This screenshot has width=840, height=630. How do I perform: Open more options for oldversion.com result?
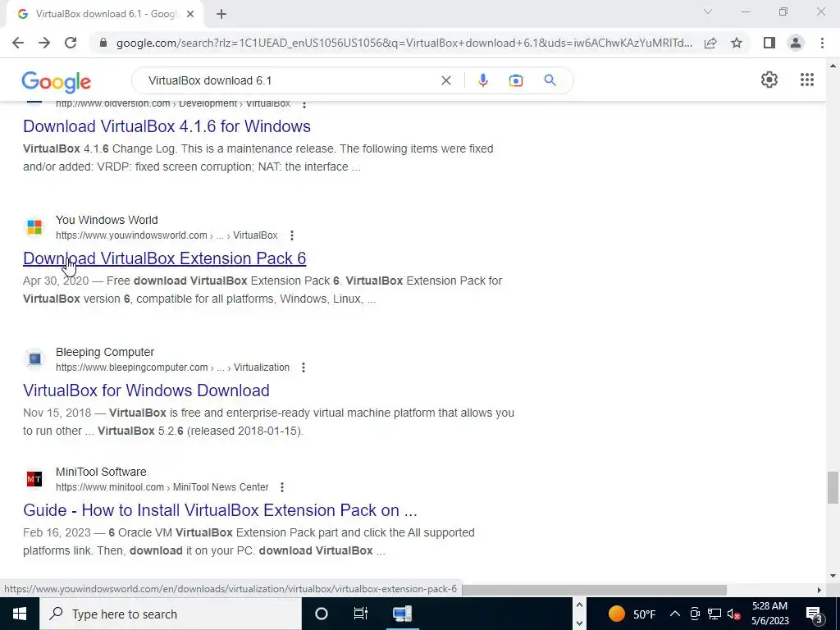[x=304, y=104]
